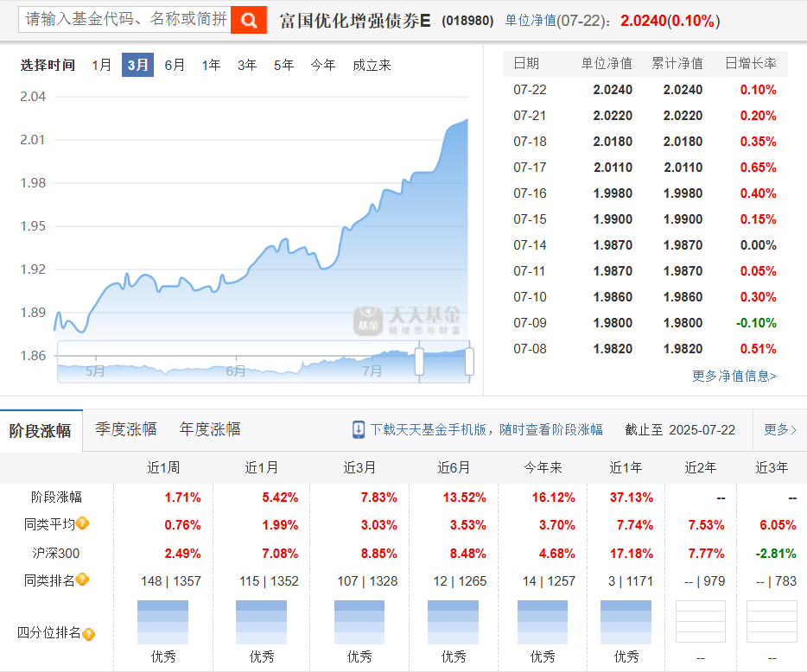Click the empty 近2年 quartile ranking bar
The height and width of the screenshot is (672, 807).
(x=701, y=622)
